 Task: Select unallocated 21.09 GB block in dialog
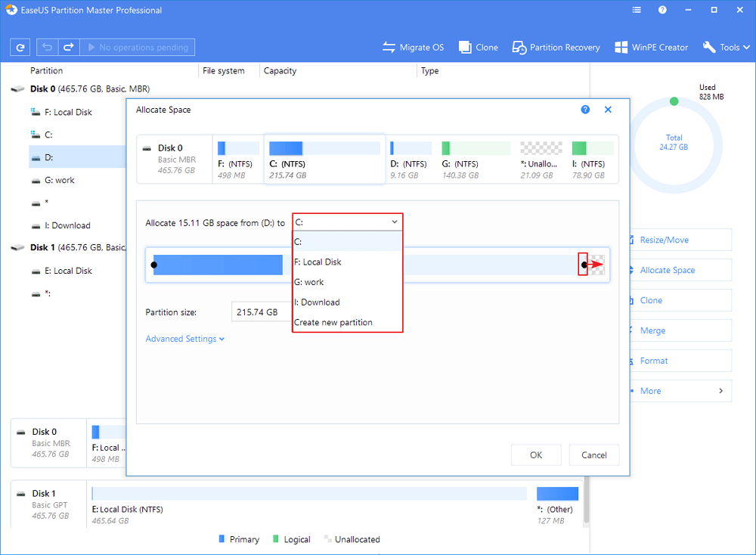[541, 159]
